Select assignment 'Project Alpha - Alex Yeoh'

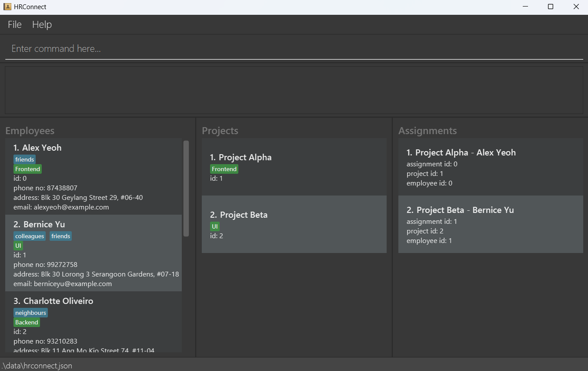pyautogui.click(x=491, y=167)
